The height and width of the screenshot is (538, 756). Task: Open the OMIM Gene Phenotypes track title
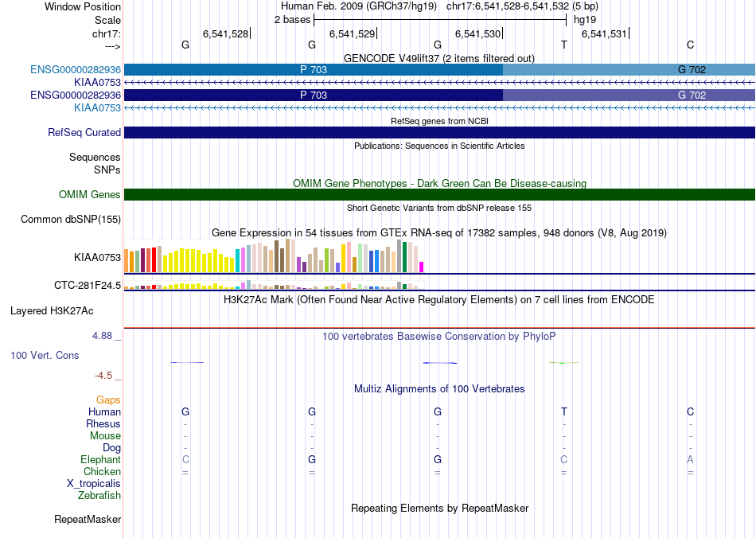pyautogui.click(x=439, y=183)
